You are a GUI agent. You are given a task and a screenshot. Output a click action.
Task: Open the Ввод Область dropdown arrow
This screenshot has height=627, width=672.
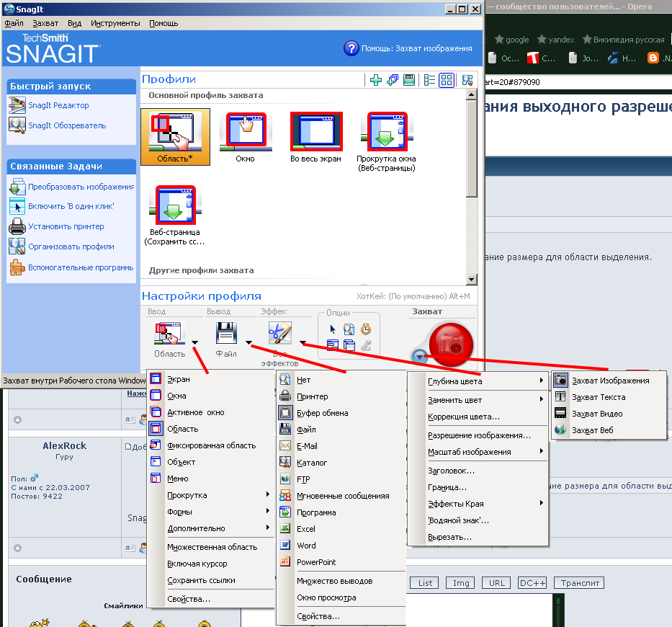pos(195,342)
